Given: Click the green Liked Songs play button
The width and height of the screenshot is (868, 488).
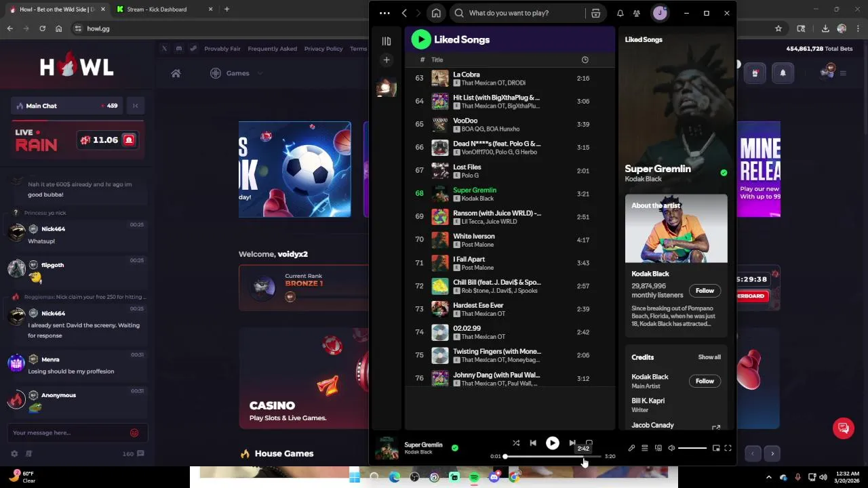Looking at the screenshot, I should 421,39.
